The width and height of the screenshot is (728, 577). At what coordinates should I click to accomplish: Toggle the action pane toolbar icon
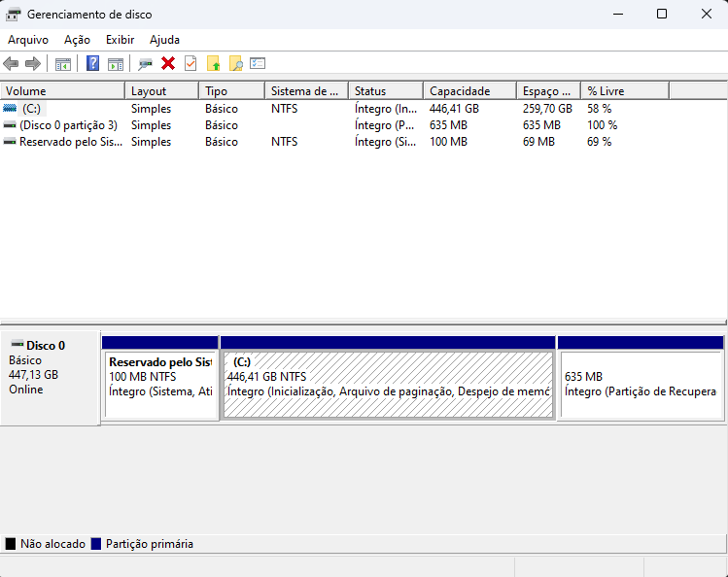tap(116, 64)
